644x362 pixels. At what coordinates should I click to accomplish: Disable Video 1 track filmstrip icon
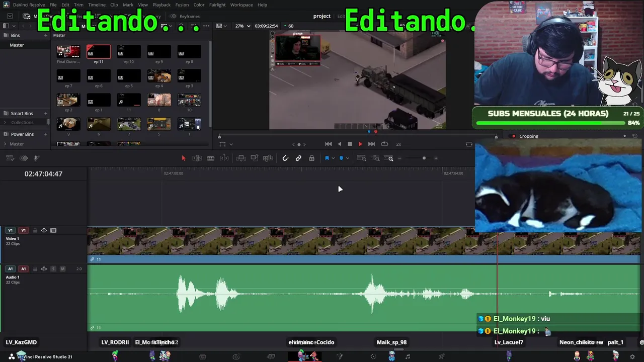(53, 230)
